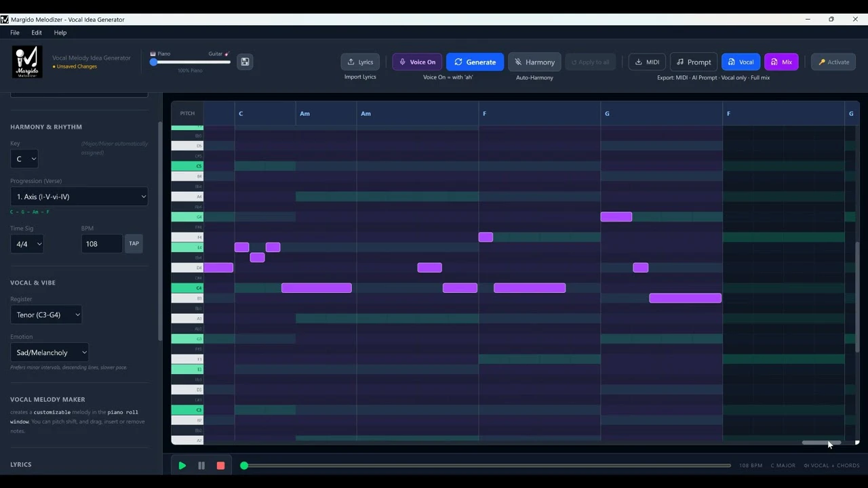
Task: Click the first F chord label
Action: click(x=484, y=113)
